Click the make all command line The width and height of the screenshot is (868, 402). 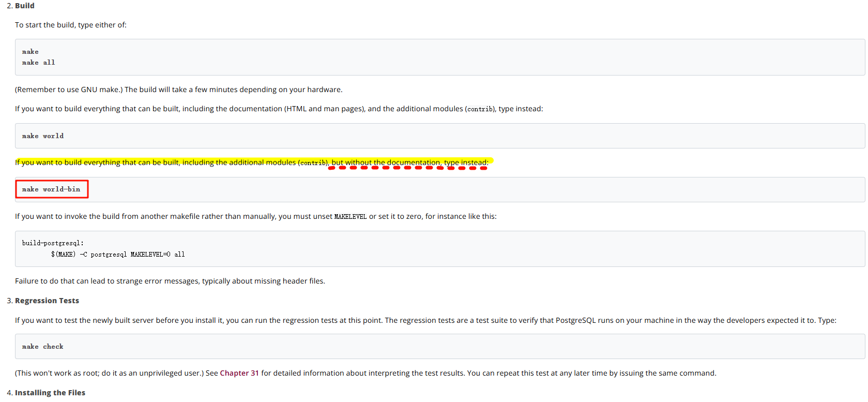pyautogui.click(x=38, y=63)
